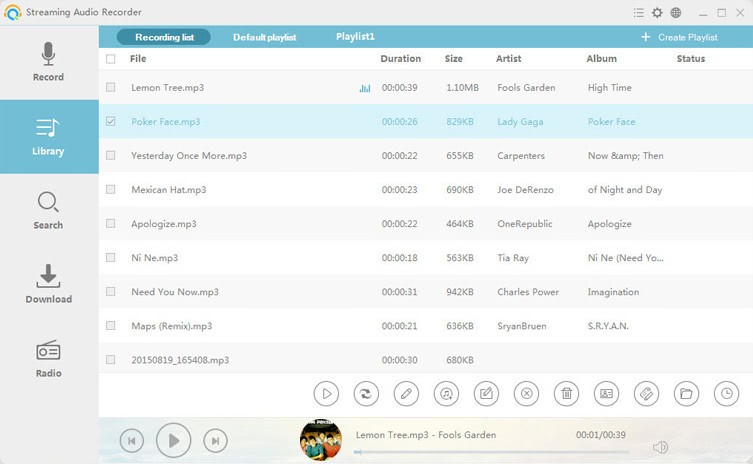Open the Record panel in the sidebar

tap(48, 62)
